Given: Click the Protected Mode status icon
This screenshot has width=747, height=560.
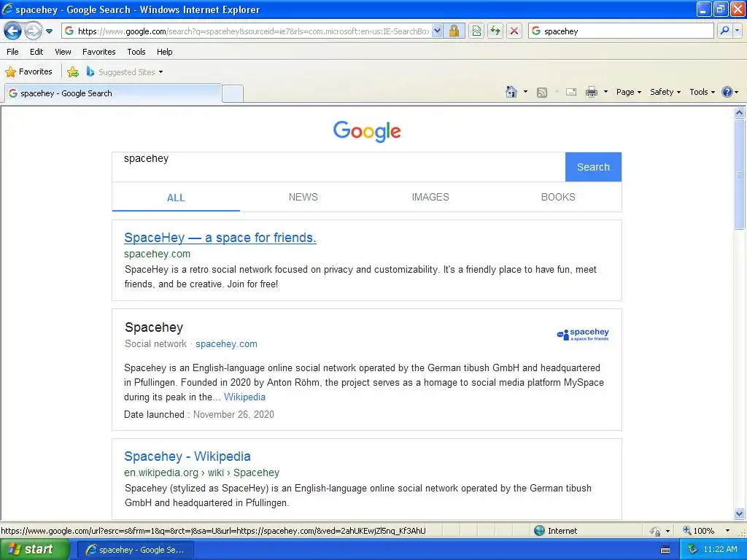Looking at the screenshot, I should pyautogui.click(x=656, y=531).
